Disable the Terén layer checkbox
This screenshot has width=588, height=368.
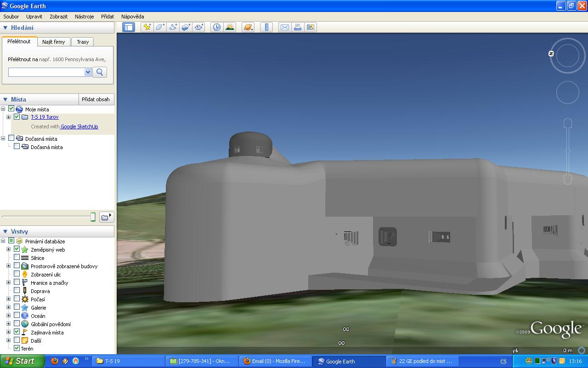coord(17,348)
